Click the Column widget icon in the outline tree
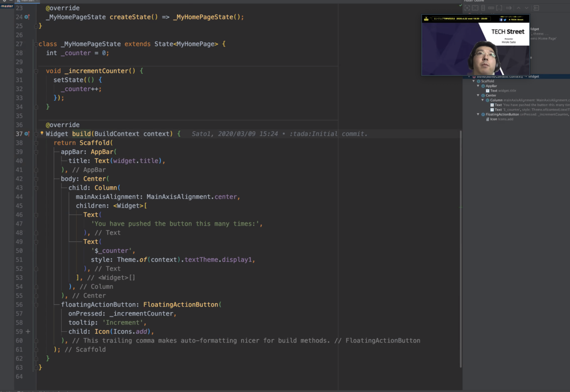The height and width of the screenshot is (392, 570). [x=487, y=100]
